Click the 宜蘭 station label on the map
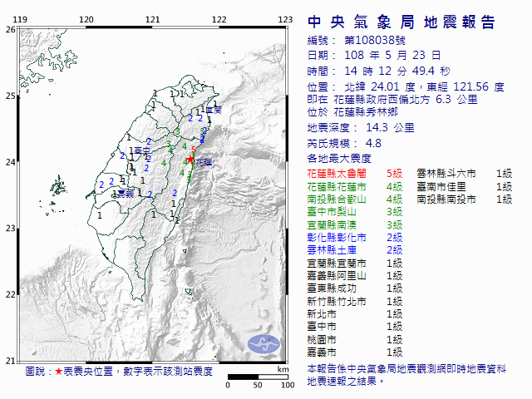 pyautogui.click(x=213, y=110)
